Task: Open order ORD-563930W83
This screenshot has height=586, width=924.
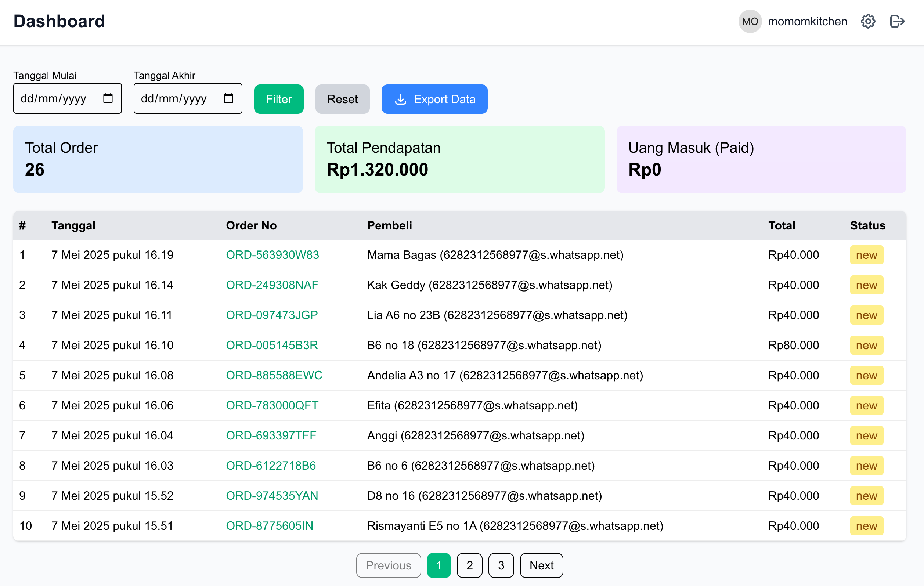Action: coord(272,254)
